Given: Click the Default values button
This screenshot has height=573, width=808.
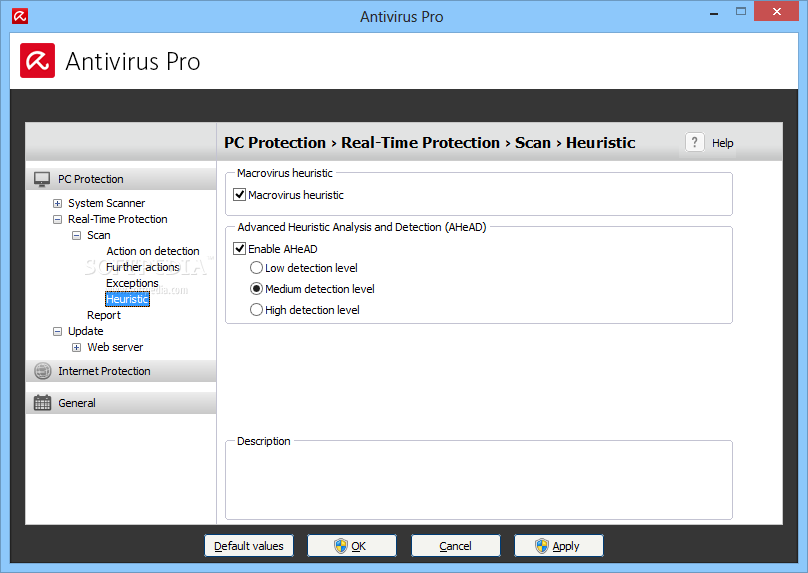Looking at the screenshot, I should point(249,546).
